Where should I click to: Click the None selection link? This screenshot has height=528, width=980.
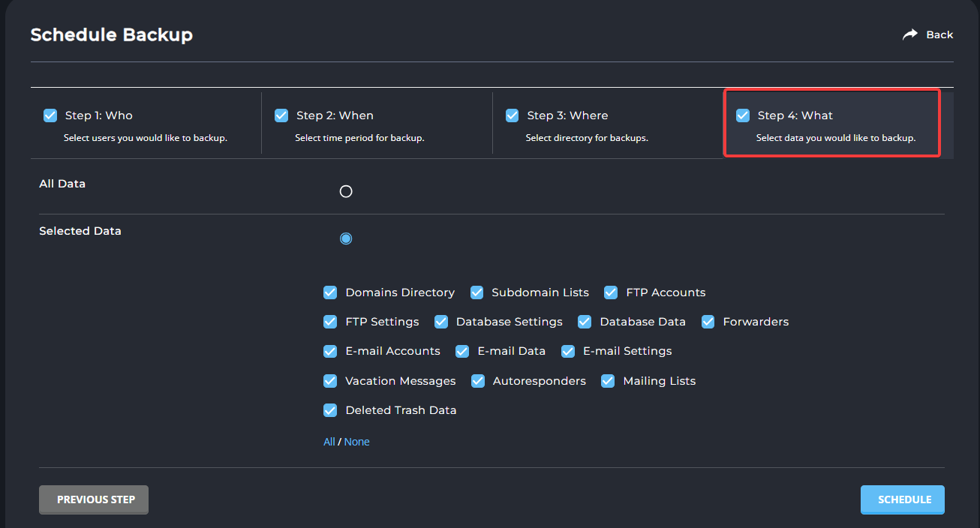click(357, 442)
